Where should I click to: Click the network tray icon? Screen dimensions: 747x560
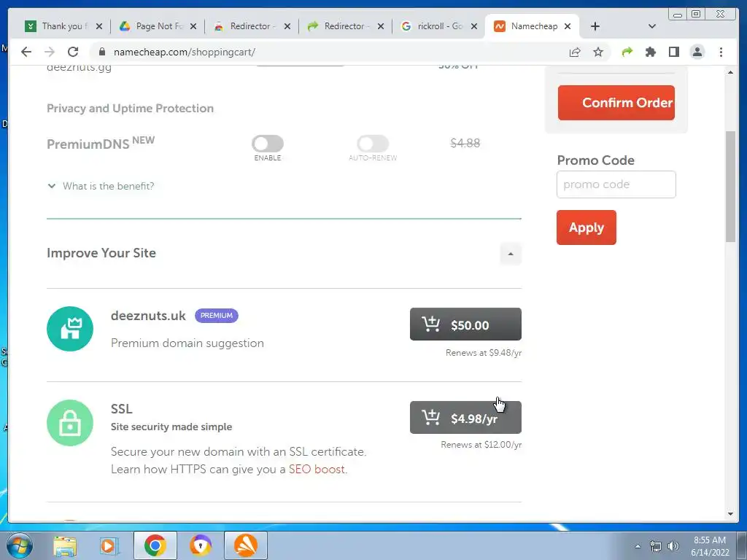click(656, 546)
